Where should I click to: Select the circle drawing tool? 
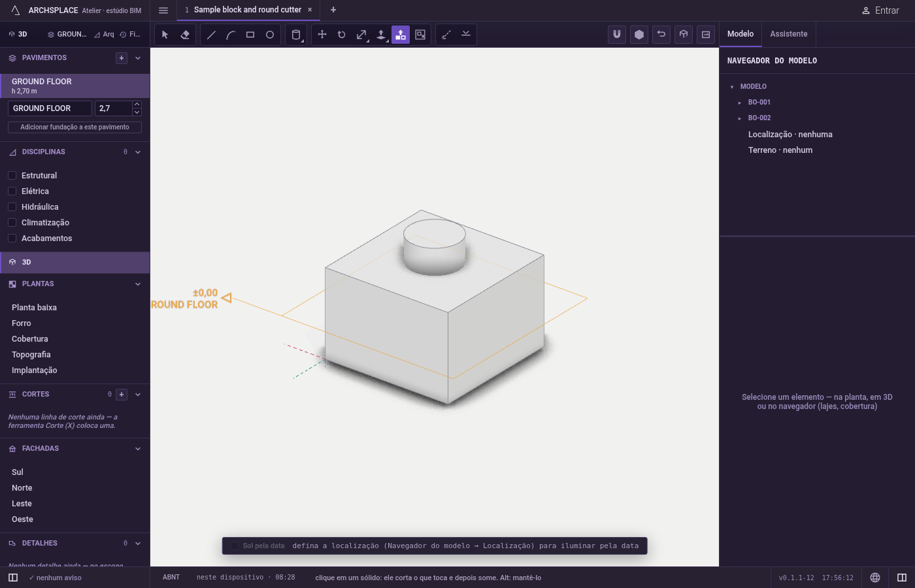[270, 35]
